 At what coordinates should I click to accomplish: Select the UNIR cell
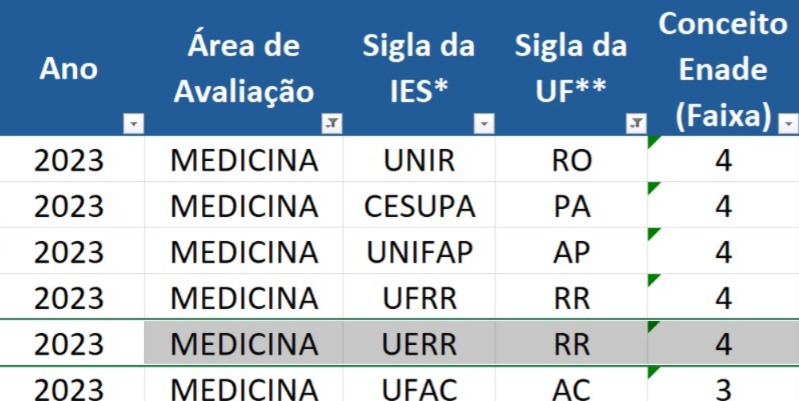coord(419,160)
